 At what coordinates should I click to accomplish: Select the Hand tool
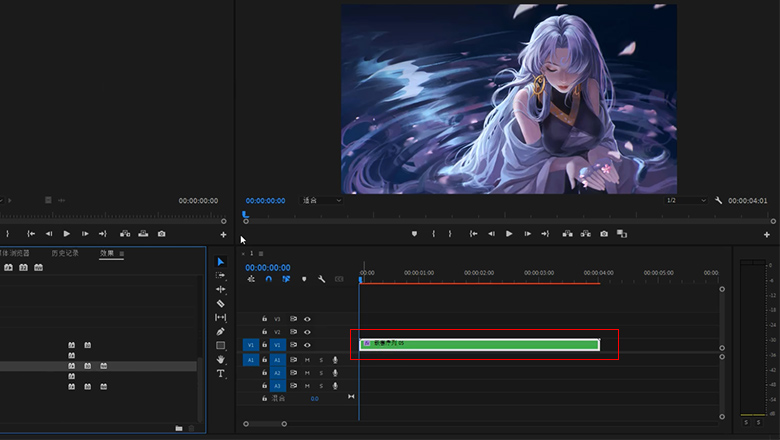[220, 359]
